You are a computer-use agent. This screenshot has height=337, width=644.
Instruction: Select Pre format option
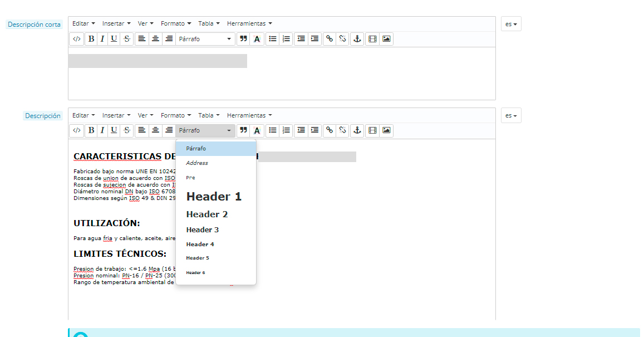click(216, 178)
